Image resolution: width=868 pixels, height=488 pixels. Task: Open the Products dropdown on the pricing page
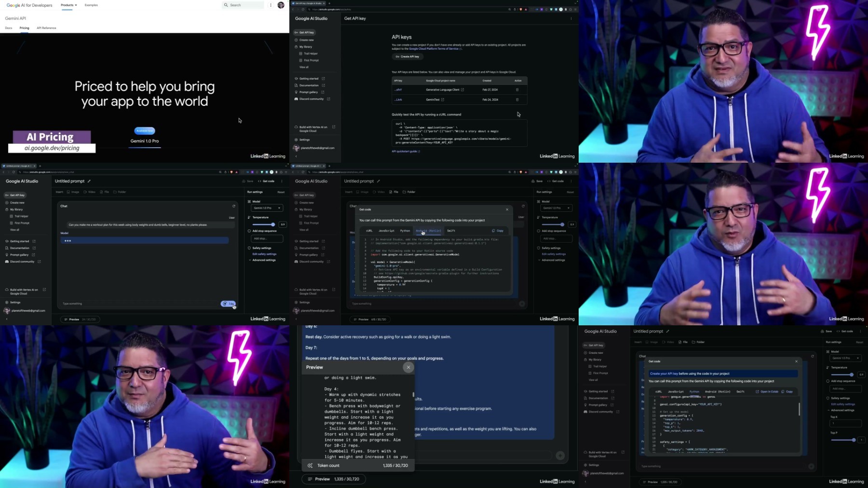[x=68, y=5]
